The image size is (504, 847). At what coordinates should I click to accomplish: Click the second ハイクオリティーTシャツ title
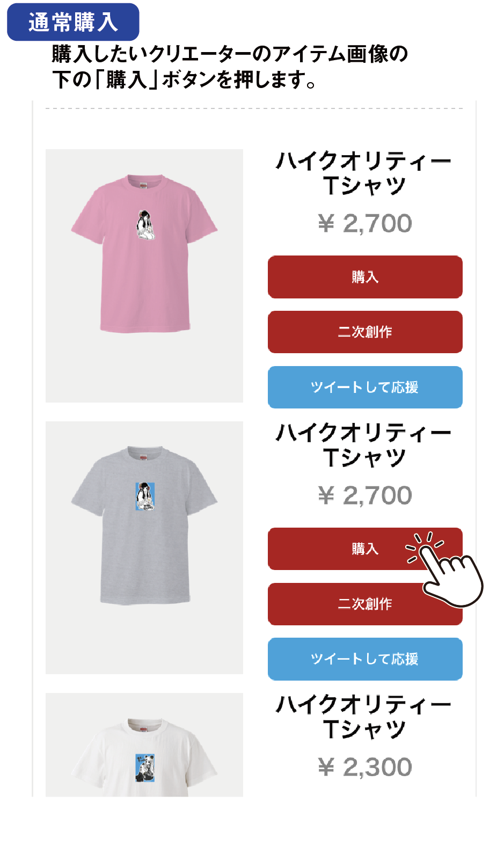(364, 444)
